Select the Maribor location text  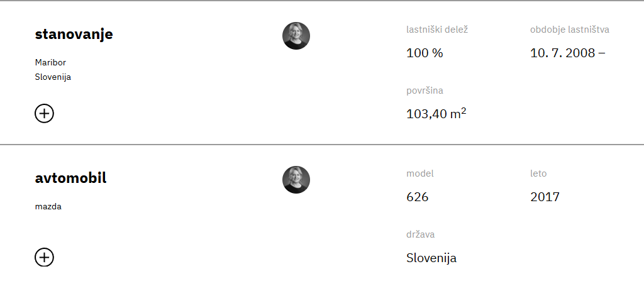[50, 62]
